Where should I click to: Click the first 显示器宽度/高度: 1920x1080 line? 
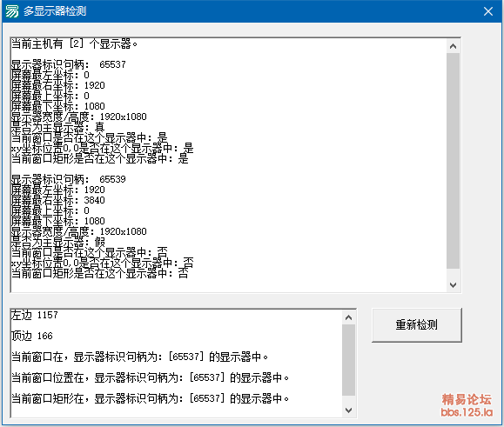click(78, 117)
